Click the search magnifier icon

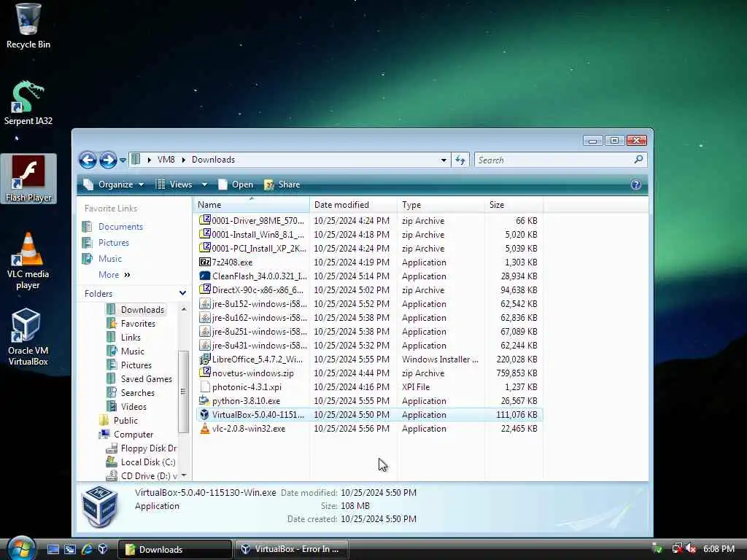click(638, 160)
